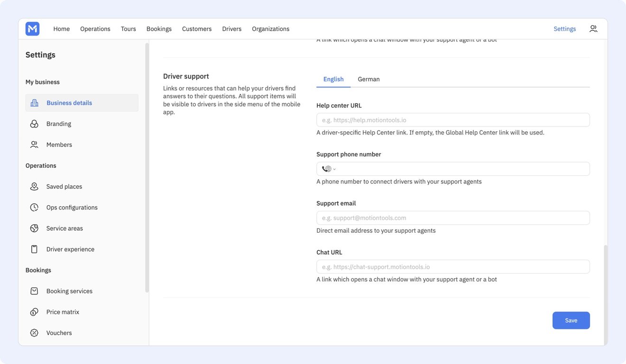Image resolution: width=626 pixels, height=364 pixels.
Task: Click the Support phone number label
Action: (349, 155)
